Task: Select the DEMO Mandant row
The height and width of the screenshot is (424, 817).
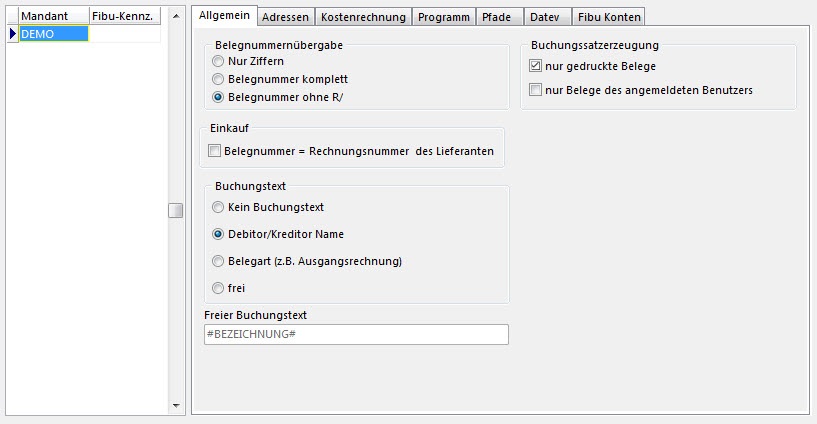Action: (x=53, y=34)
